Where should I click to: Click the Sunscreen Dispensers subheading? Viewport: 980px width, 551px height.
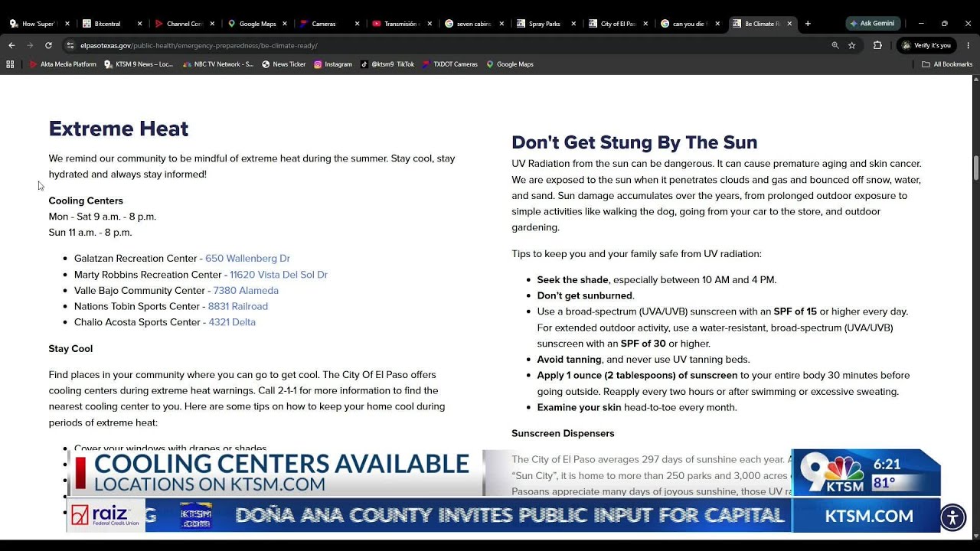click(563, 433)
